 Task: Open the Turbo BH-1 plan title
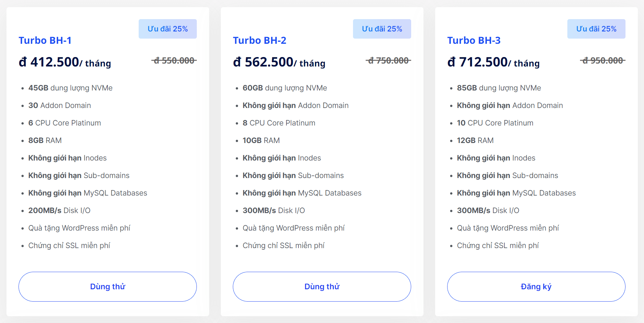[x=45, y=41]
